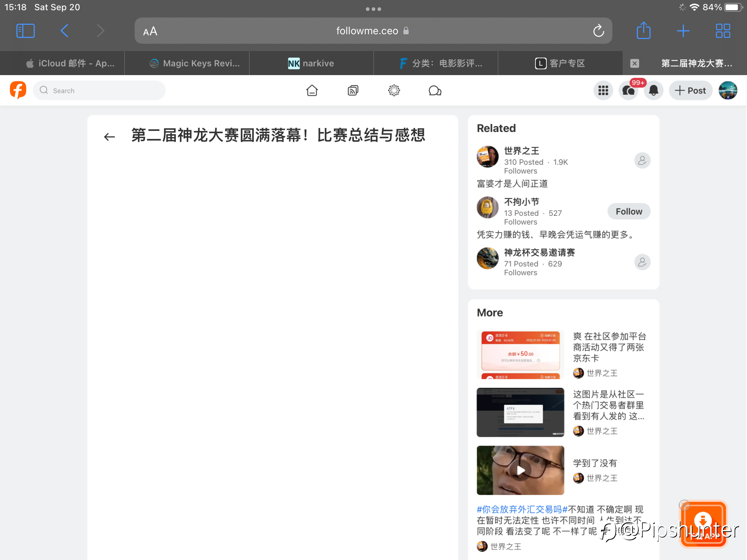Open the Safari sidebar panel icon
This screenshot has width=747, height=560.
26,31
